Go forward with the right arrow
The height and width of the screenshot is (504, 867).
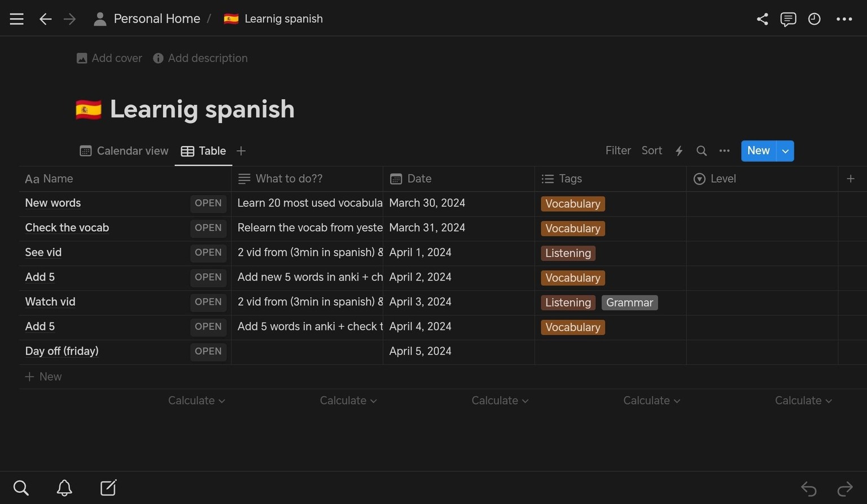coord(69,19)
